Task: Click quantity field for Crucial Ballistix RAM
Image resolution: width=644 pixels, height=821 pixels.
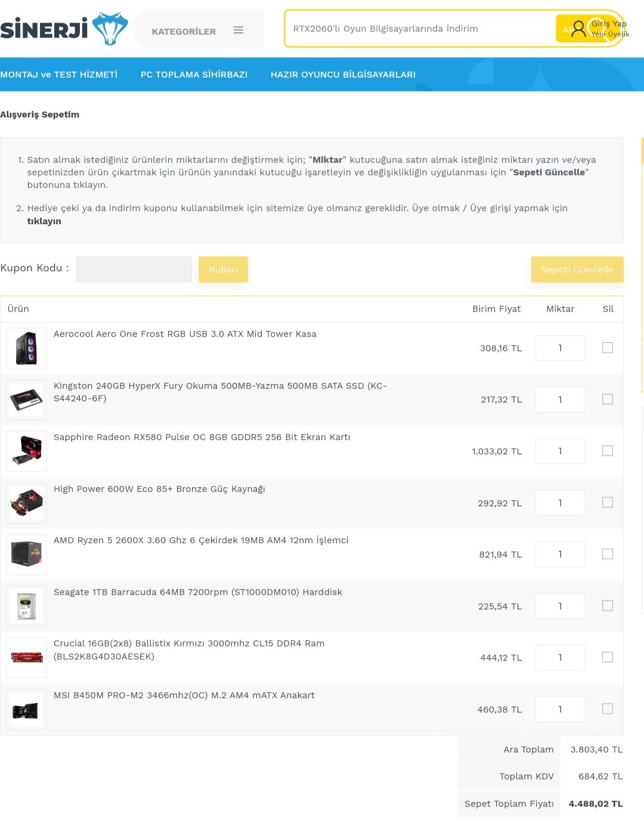Action: coord(561,658)
